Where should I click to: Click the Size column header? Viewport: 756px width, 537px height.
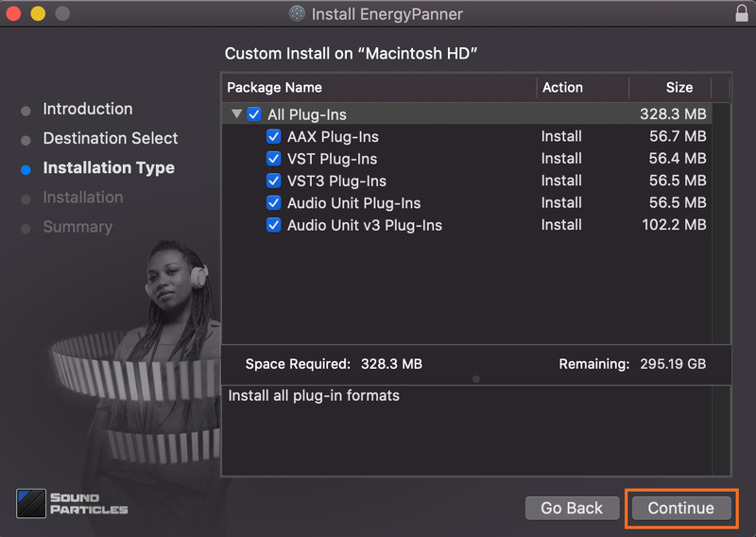(x=679, y=87)
